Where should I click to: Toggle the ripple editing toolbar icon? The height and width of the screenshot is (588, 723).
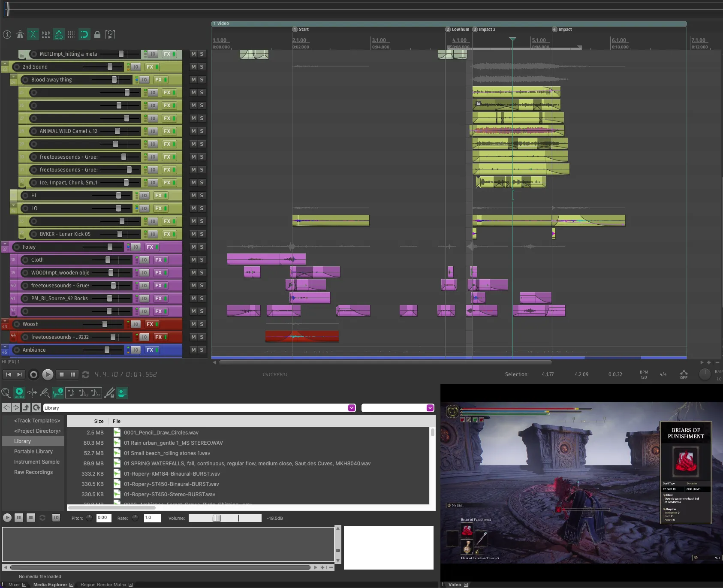coord(59,34)
